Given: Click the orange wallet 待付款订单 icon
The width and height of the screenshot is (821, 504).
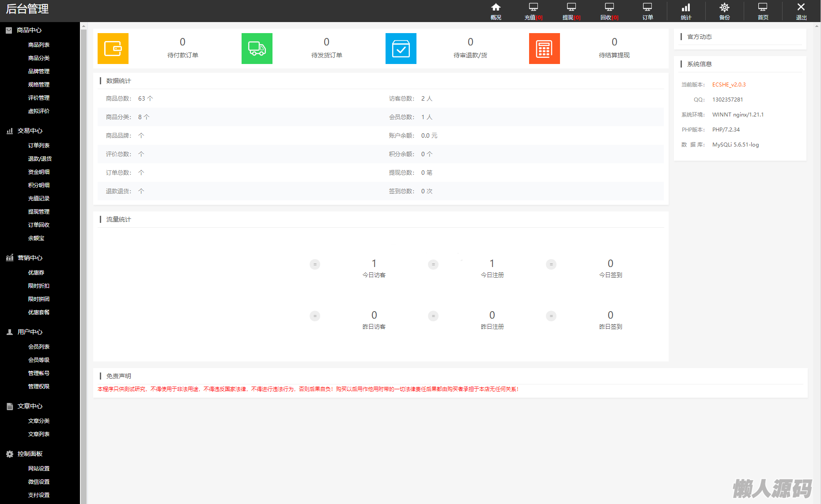Looking at the screenshot, I should 113,49.
